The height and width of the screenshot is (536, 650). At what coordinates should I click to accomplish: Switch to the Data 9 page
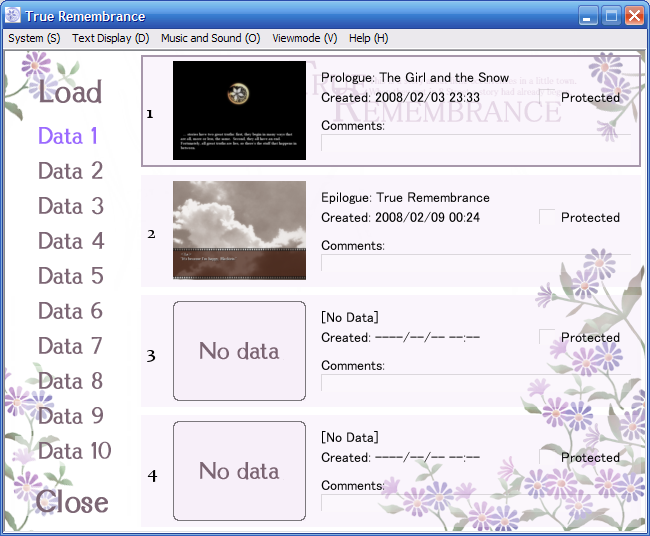pos(70,416)
